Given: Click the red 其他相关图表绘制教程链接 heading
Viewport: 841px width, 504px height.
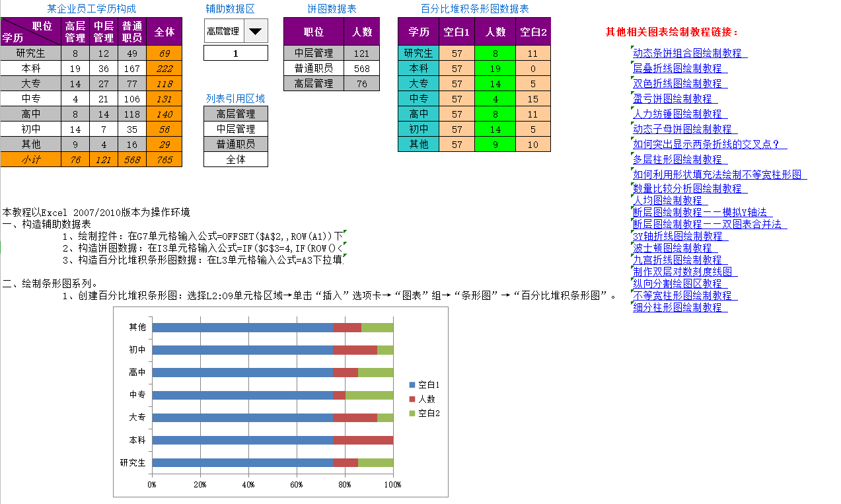Looking at the screenshot, I should (x=673, y=32).
